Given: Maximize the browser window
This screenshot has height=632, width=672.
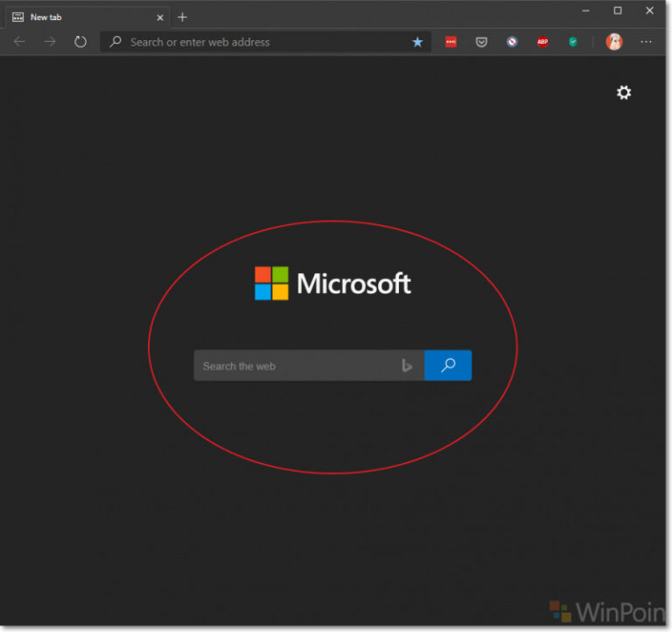Looking at the screenshot, I should click(618, 11).
